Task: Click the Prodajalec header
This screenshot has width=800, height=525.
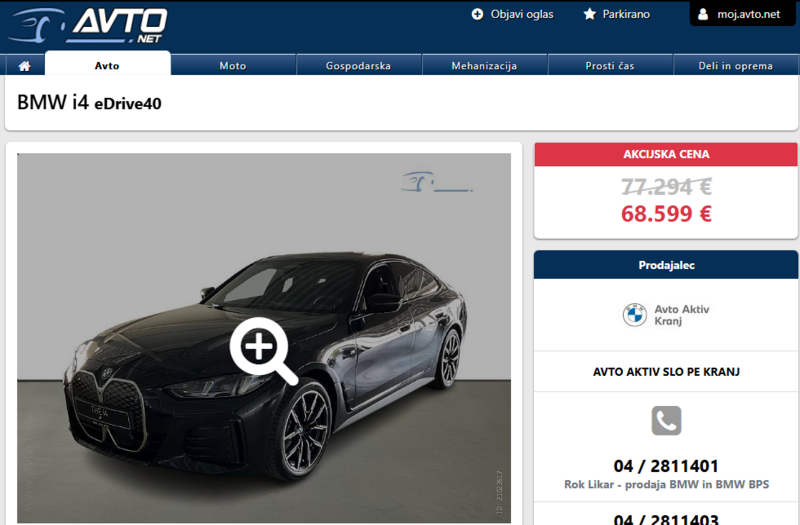Action: (666, 265)
